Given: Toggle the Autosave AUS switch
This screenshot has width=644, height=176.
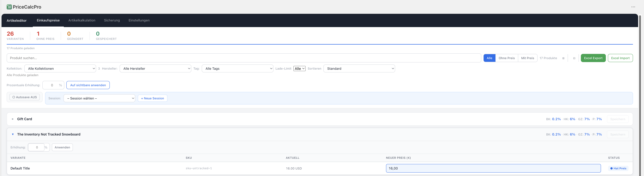Looking at the screenshot, I should [x=24, y=97].
